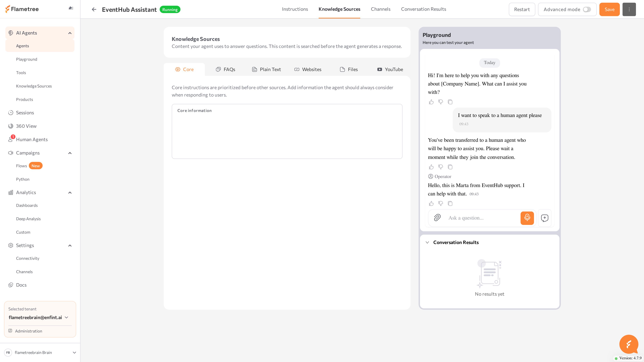Screen dimensions: 644x362
Task: Collapse the Conversation Results panel
Action: (427, 242)
